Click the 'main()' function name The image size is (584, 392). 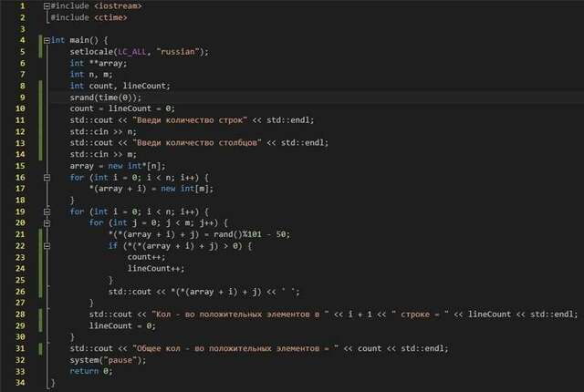[x=84, y=40]
